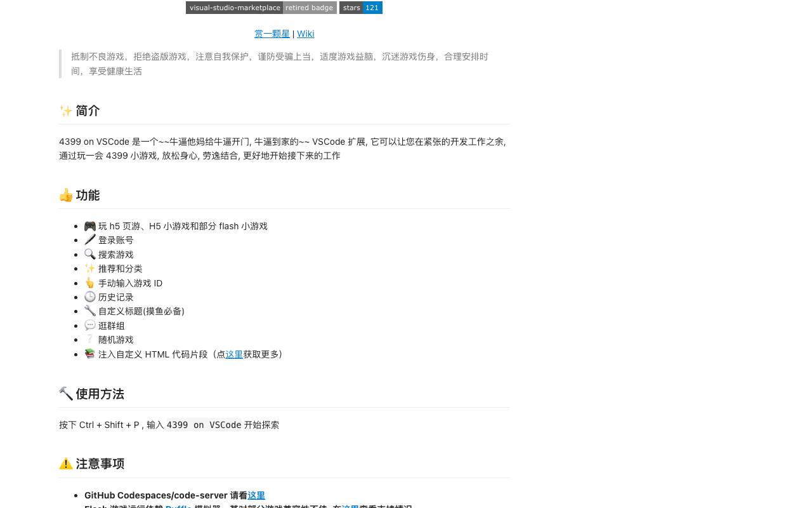Screen dimensions: 812x508
Task: Click the 注意事项 heading text
Action: click(100, 464)
